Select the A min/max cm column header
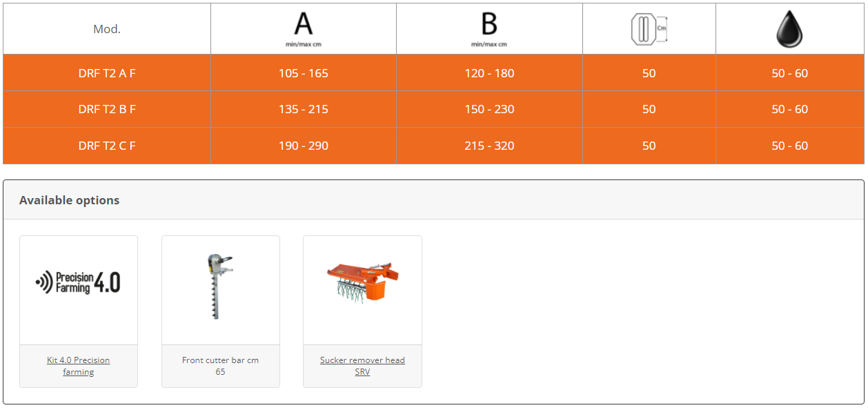This screenshot has height=410, width=868. point(304,29)
